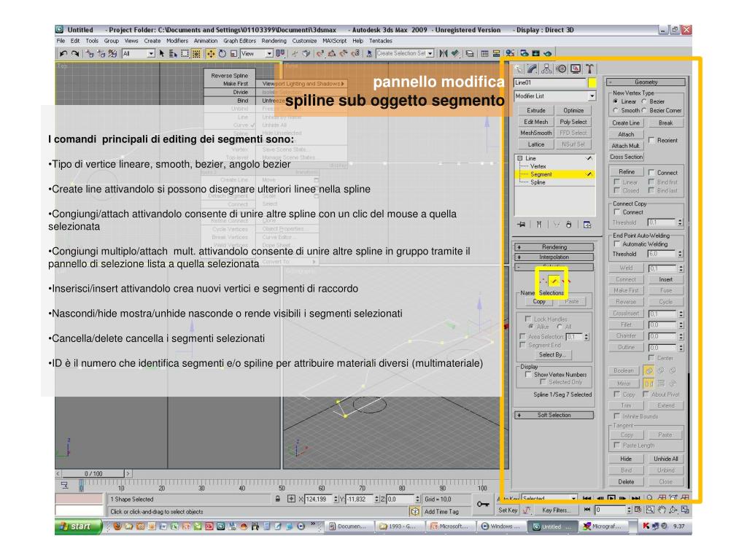Click the Pin Stack icon below modifier stack
Viewport: 747px width, 560px height.
click(x=522, y=225)
